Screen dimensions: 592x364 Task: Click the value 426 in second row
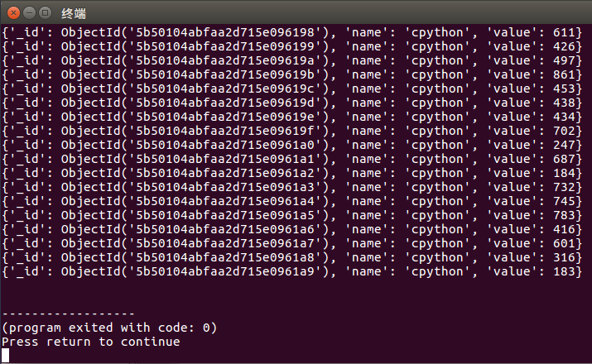[564, 47]
